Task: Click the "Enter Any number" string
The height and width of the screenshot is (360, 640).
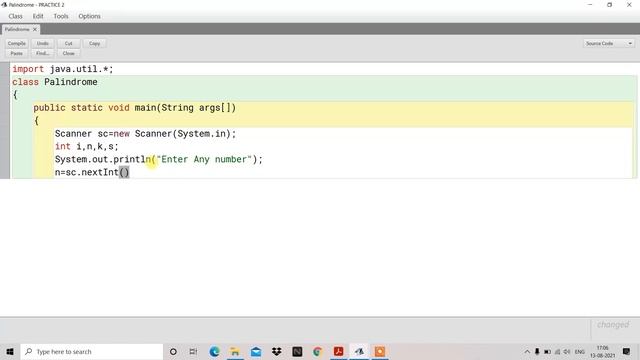Action: [204, 159]
